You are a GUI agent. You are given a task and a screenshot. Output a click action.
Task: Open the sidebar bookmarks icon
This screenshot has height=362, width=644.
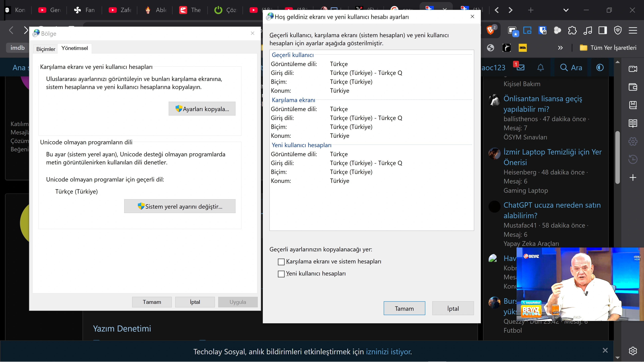633,105
